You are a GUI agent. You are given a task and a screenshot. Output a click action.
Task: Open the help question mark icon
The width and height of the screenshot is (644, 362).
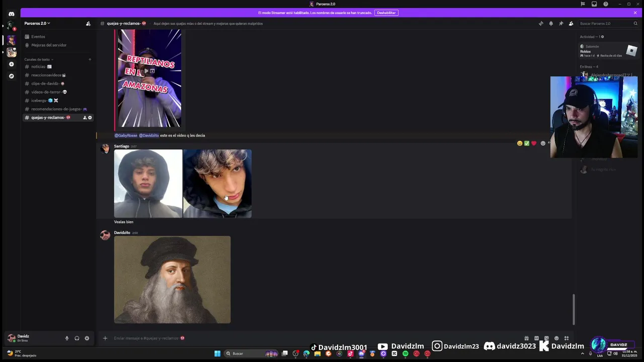click(x=606, y=4)
